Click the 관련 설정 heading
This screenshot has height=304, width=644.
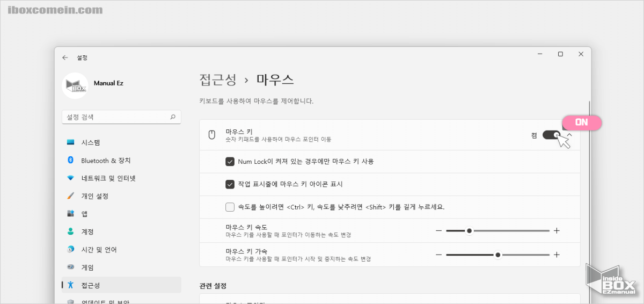click(x=213, y=285)
